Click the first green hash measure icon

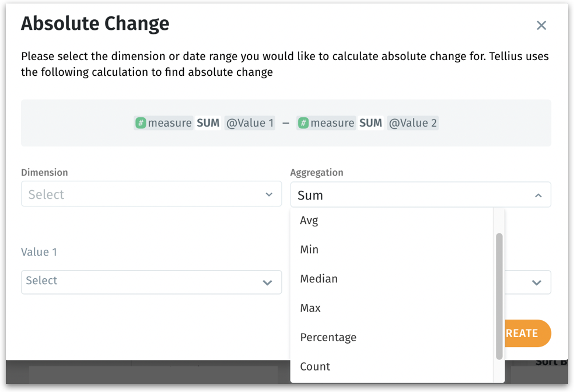coord(141,123)
